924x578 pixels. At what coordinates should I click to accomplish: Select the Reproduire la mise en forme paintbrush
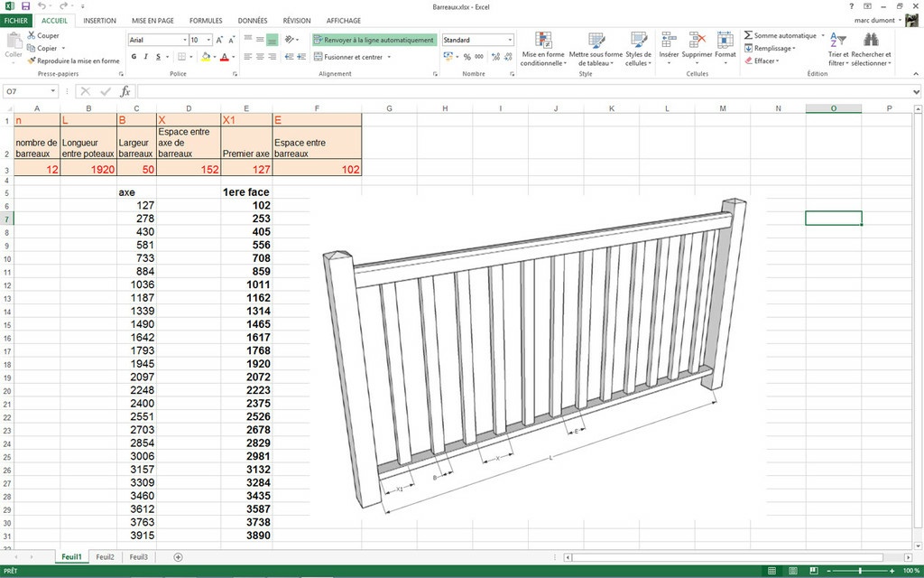pyautogui.click(x=31, y=61)
